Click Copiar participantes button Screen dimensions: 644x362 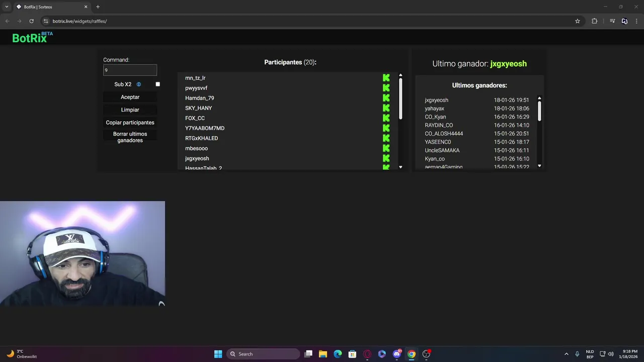pos(130,123)
